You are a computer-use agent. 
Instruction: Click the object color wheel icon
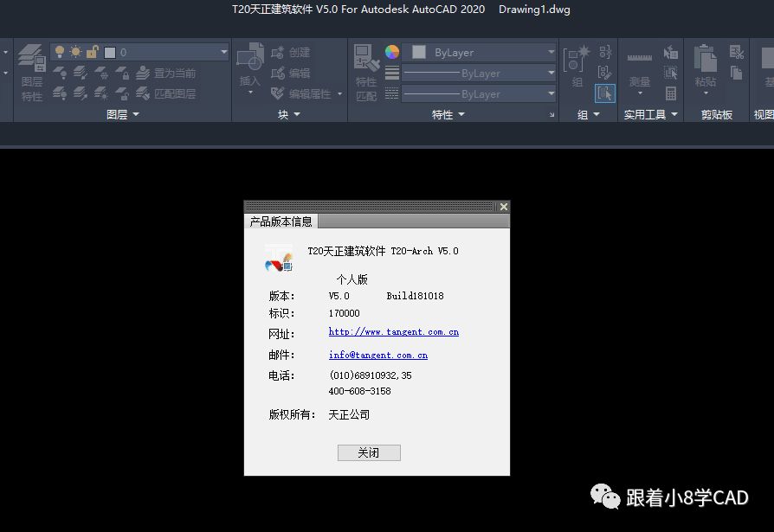click(392, 52)
